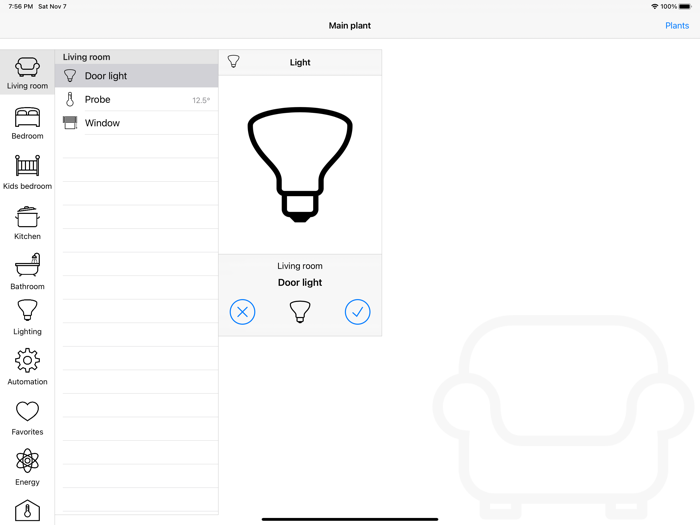Open the Energy atom category

click(x=27, y=467)
